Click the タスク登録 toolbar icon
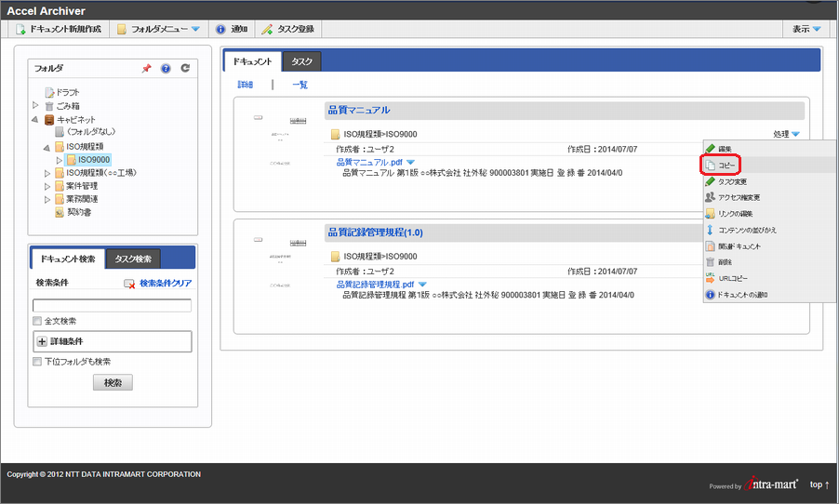 click(x=267, y=30)
